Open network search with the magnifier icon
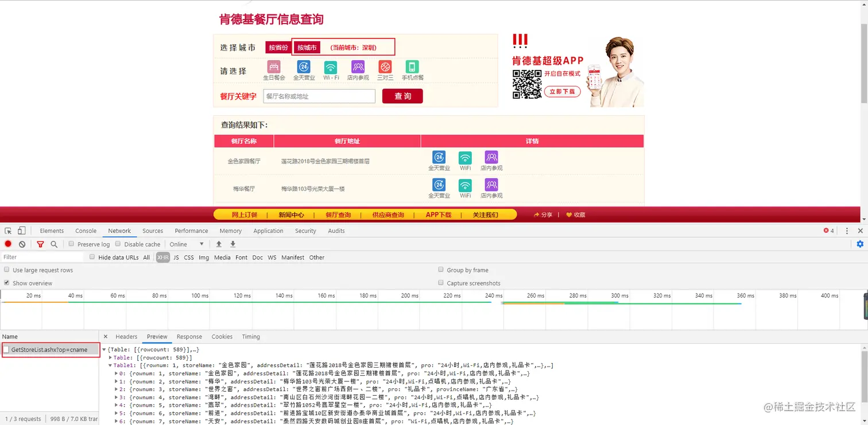Viewport: 868px width, 425px height. point(54,244)
